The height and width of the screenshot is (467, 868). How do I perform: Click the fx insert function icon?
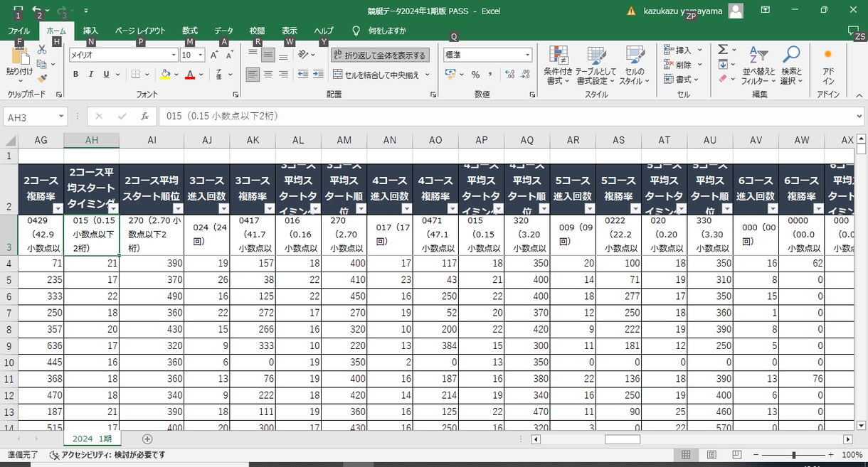[x=144, y=117]
